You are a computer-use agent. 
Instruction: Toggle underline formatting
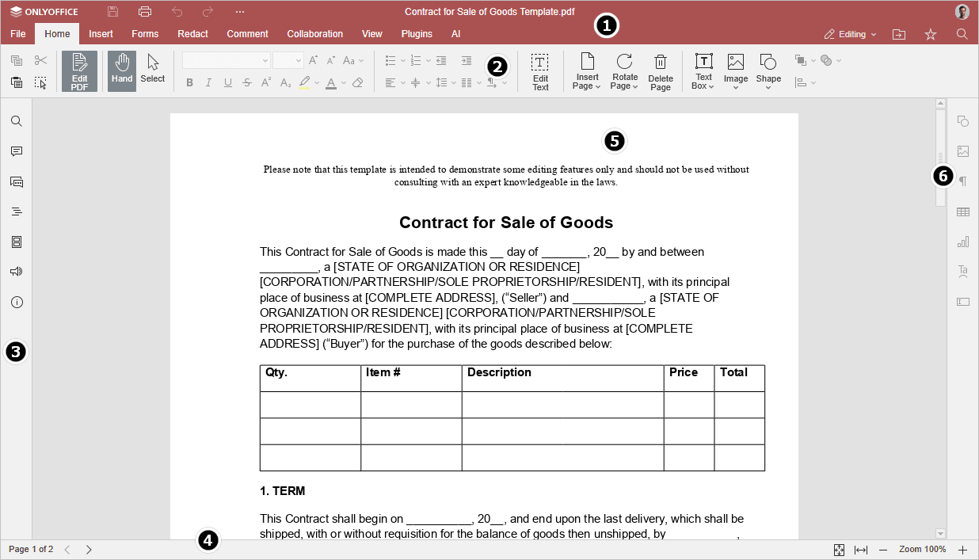[228, 82]
